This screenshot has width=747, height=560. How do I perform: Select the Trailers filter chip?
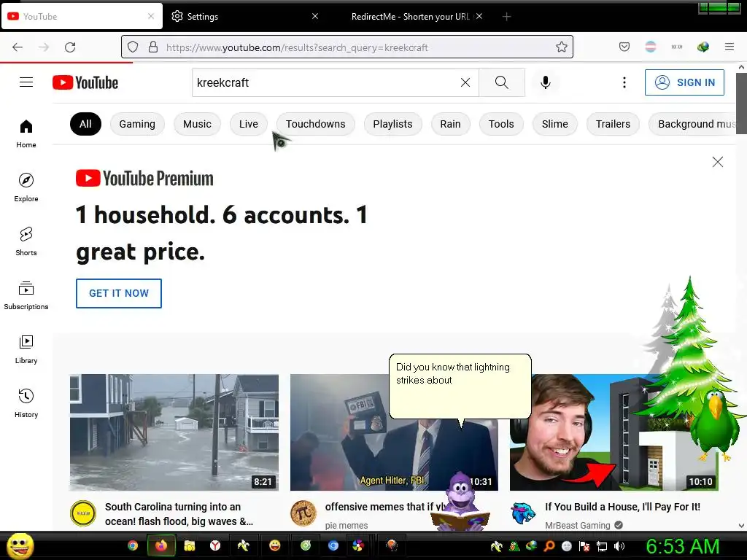613,124
